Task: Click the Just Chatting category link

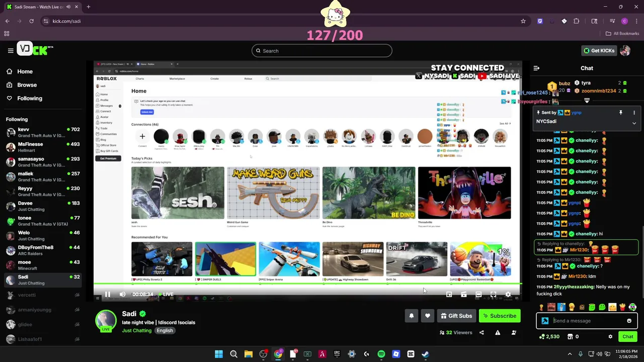Action: 136,330
